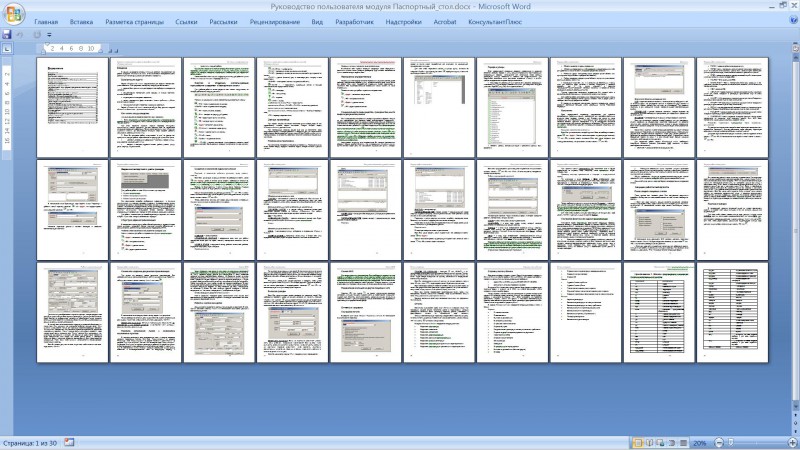The width and height of the screenshot is (800, 450).
Task: Switch to Draft view icon
Action: click(x=683, y=443)
